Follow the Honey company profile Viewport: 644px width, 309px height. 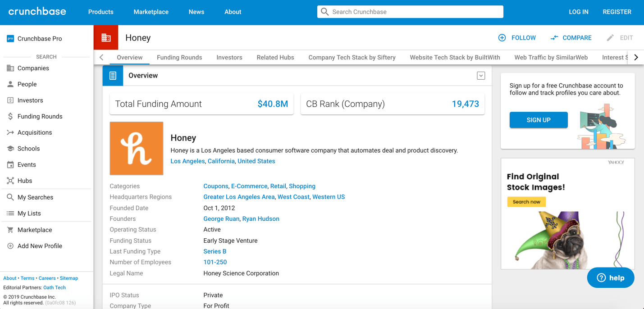[x=517, y=38]
